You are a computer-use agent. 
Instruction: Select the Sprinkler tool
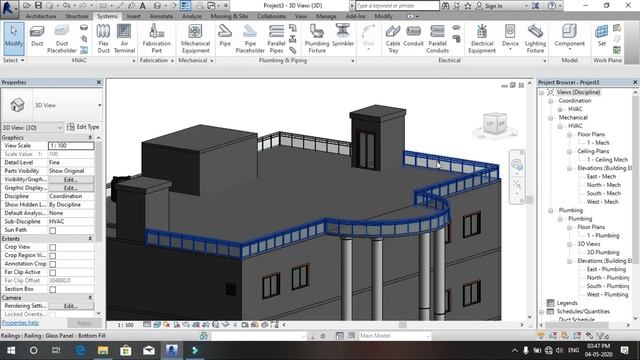[x=342, y=36]
